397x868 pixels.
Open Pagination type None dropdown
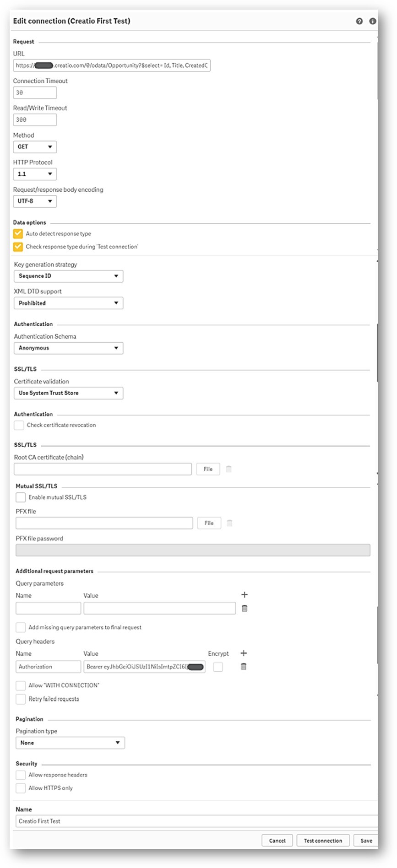70,743
